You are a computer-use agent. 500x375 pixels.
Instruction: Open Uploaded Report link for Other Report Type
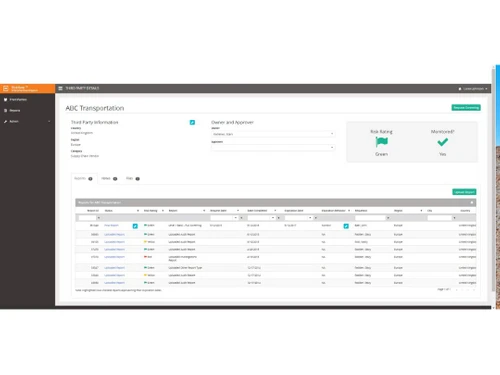click(114, 268)
